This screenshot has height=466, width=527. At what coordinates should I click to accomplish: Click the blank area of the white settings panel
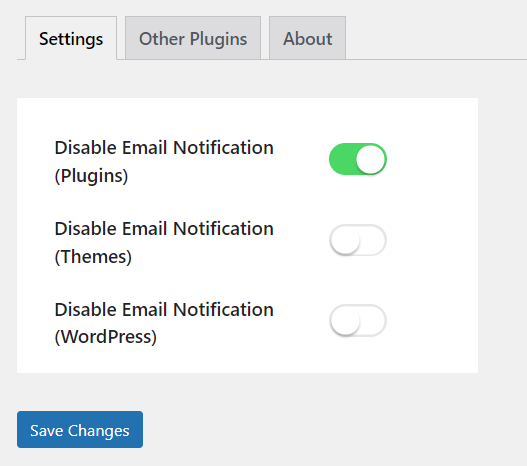(434, 235)
